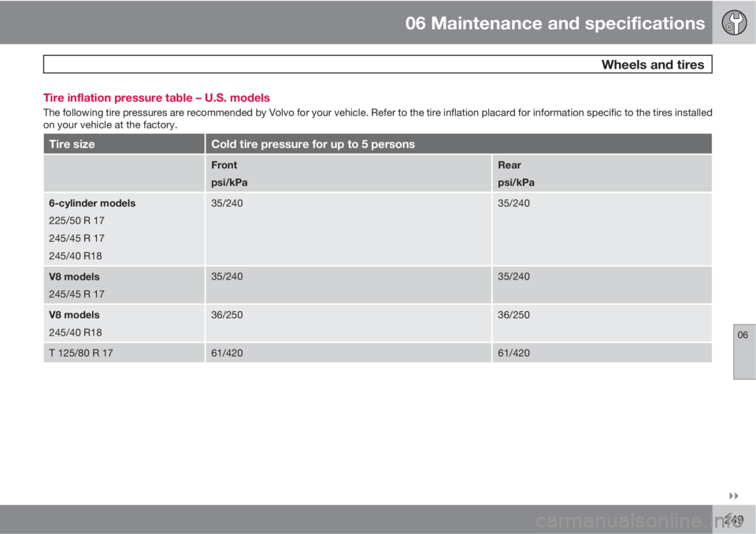Viewport: 756px width, 534px height.
Task: Click the front 61/420 pressure value
Action: pos(227,353)
